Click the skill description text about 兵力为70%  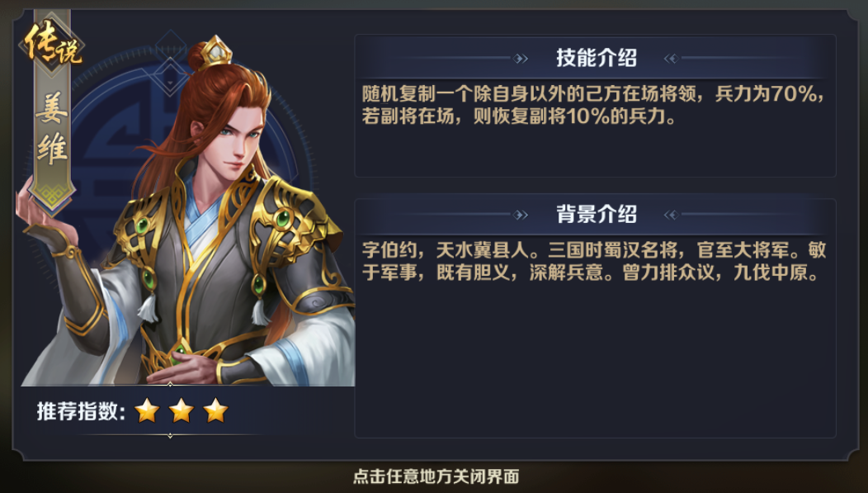(593, 105)
